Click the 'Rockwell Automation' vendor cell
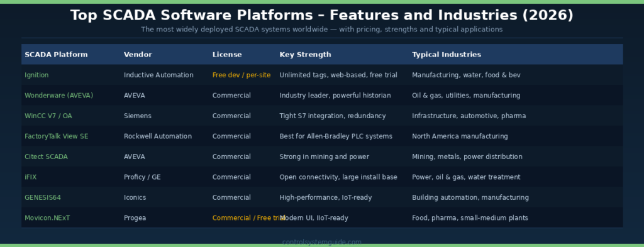Image resolution: width=644 pixels, height=247 pixels. 158,136
